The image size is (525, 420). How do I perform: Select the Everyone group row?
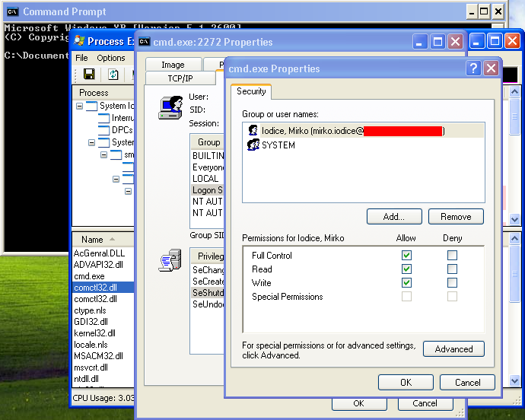tap(207, 167)
